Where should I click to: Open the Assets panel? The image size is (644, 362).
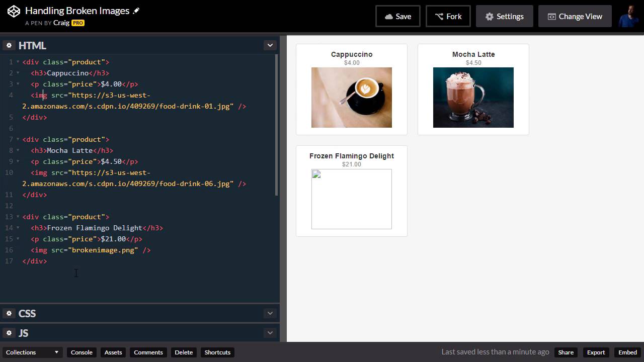113,352
